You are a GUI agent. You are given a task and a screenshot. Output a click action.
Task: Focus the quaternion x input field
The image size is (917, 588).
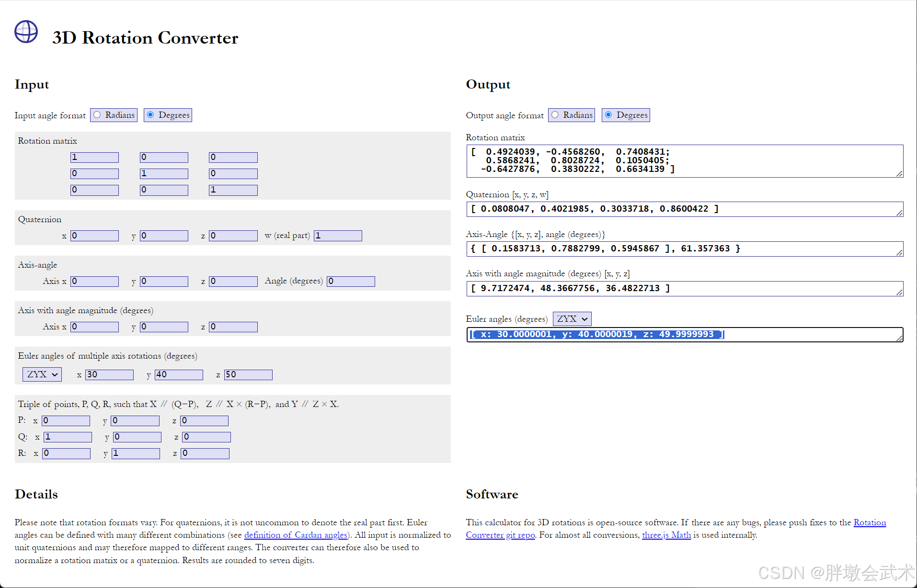94,236
